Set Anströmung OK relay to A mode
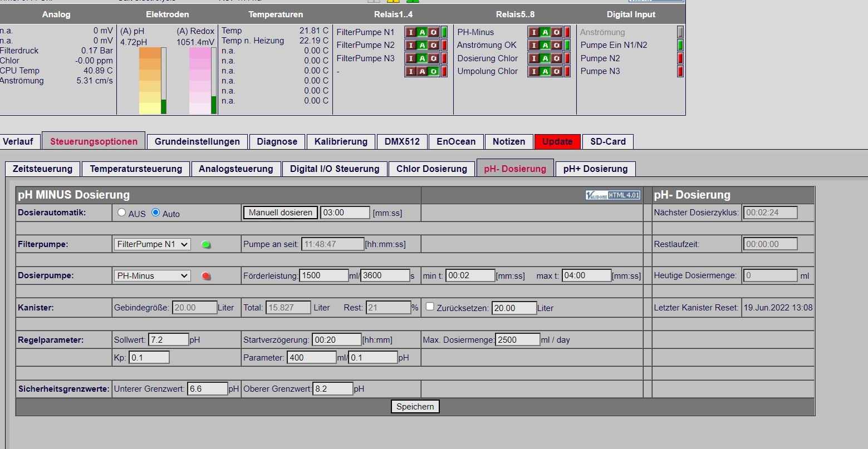Viewport: 868px width, 449px height. (546, 45)
